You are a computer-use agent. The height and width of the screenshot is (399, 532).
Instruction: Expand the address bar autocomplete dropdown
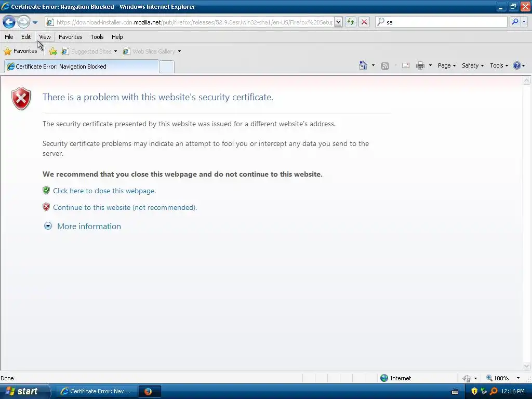tap(338, 22)
